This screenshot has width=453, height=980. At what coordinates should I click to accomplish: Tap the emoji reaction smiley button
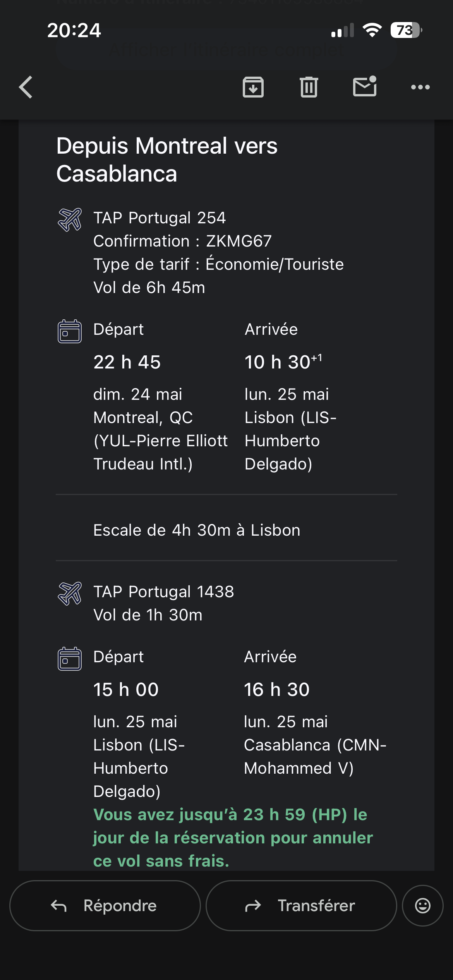tap(422, 906)
